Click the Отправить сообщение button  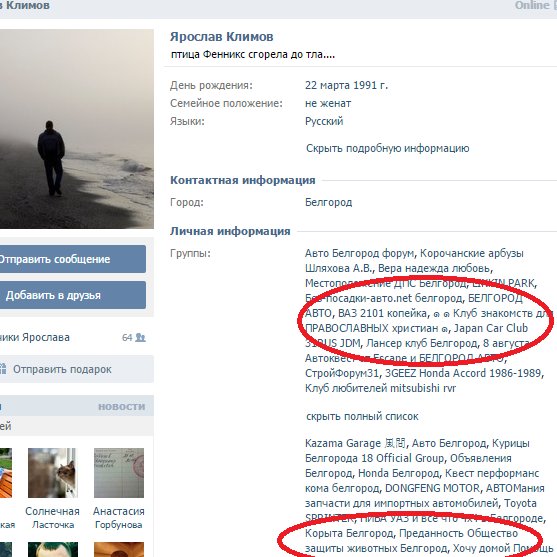pyautogui.click(x=72, y=259)
